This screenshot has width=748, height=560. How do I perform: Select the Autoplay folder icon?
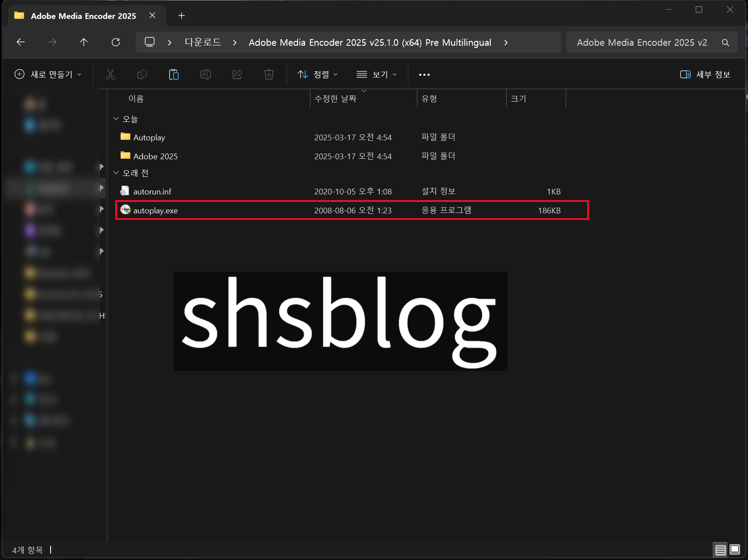[125, 136]
